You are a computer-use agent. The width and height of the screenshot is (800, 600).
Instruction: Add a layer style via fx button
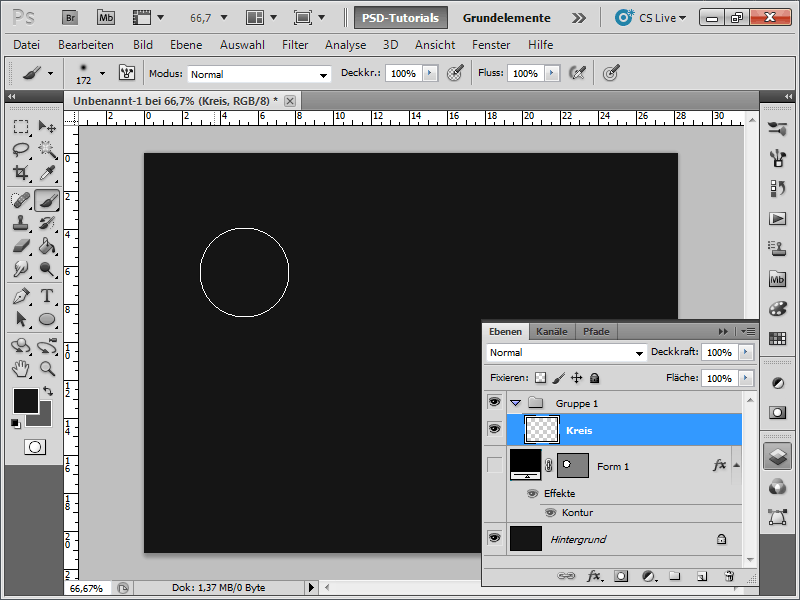click(593, 576)
